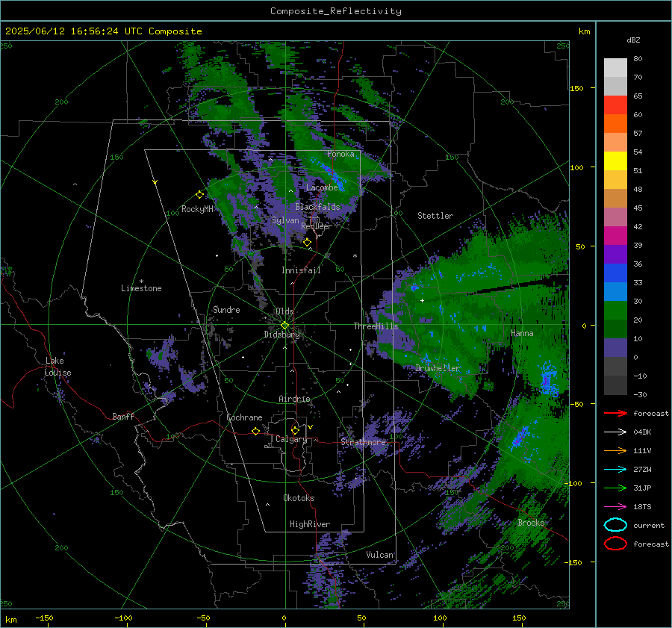Image resolution: width=672 pixels, height=628 pixels.
Task: Click the Blackfalds city label
Action: (x=317, y=207)
